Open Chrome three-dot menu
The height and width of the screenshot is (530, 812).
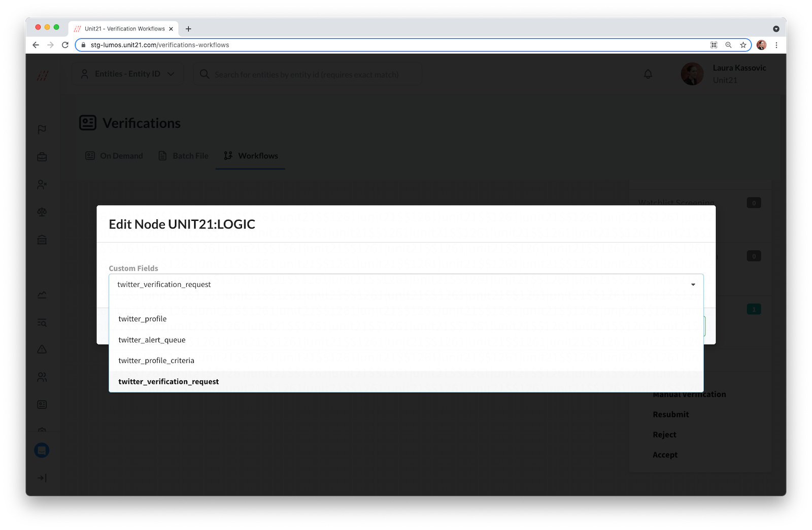pos(776,45)
